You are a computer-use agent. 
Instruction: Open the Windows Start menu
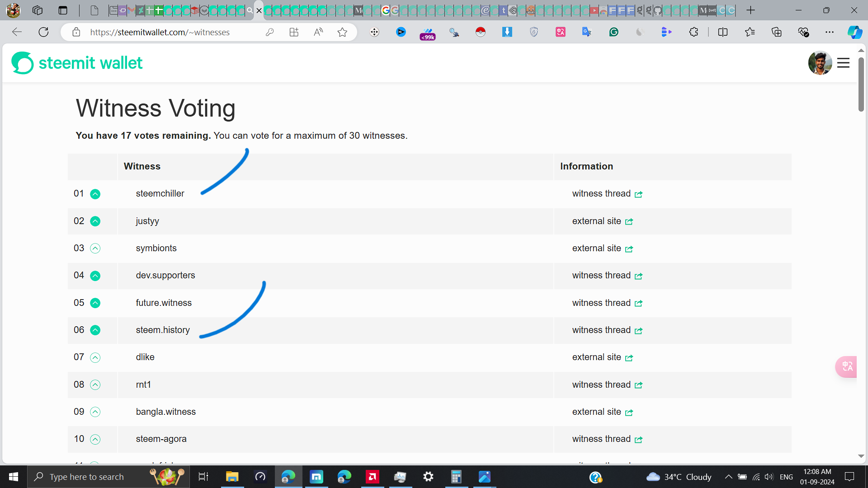pyautogui.click(x=14, y=477)
